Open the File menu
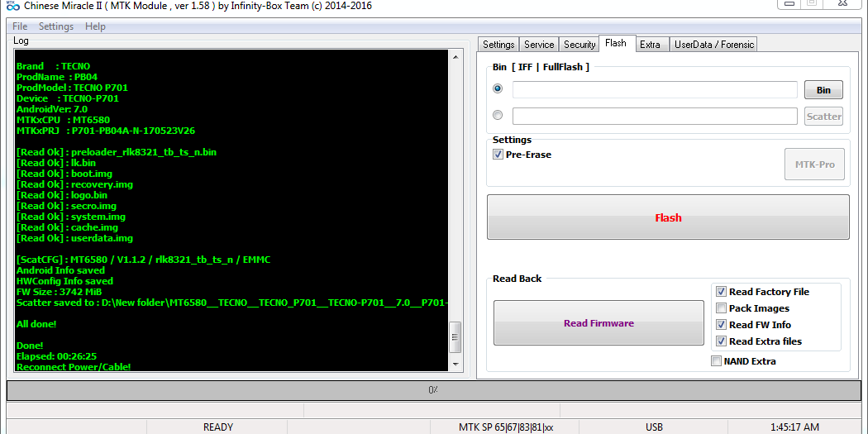Viewport: 868px width, 434px height. pyautogui.click(x=19, y=26)
